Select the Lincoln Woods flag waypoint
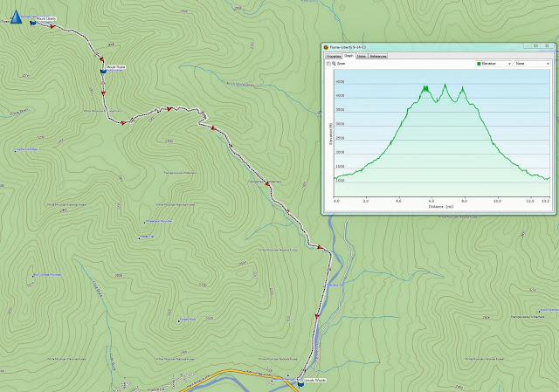Image resolution: width=559 pixels, height=392 pixels. [x=300, y=384]
